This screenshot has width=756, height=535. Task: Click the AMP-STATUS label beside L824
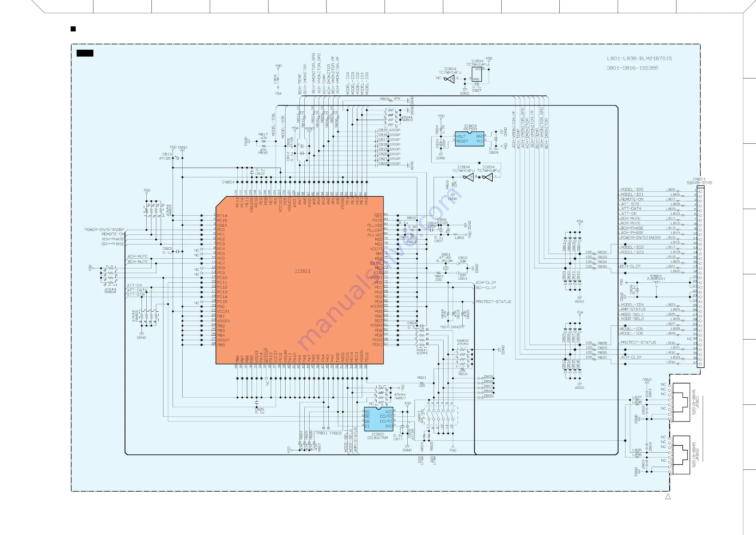tap(633, 309)
